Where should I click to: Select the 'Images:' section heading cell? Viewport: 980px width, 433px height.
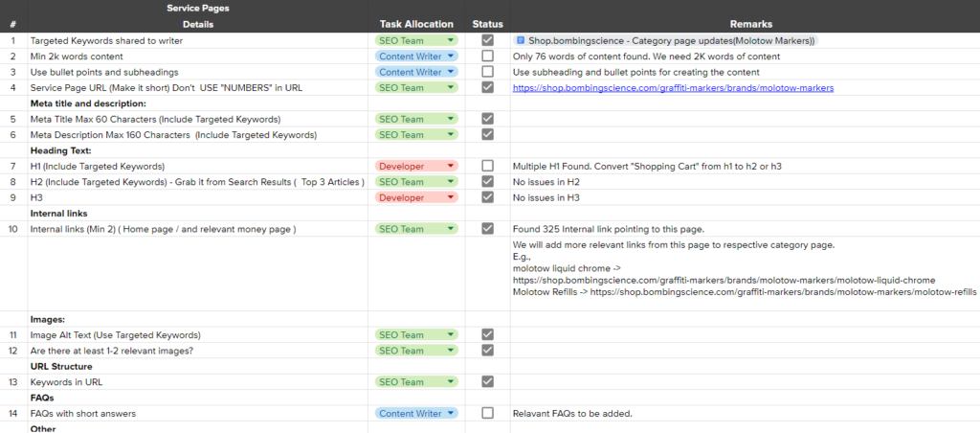198,319
